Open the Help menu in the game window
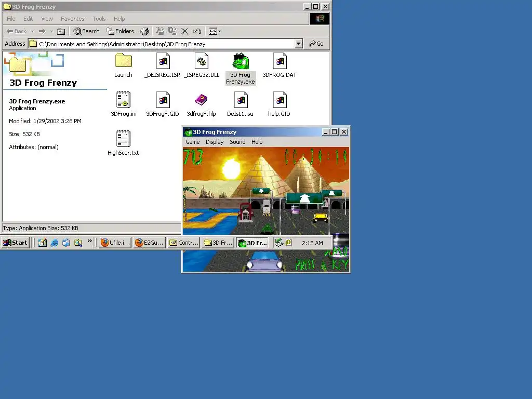532x399 pixels. [x=257, y=142]
